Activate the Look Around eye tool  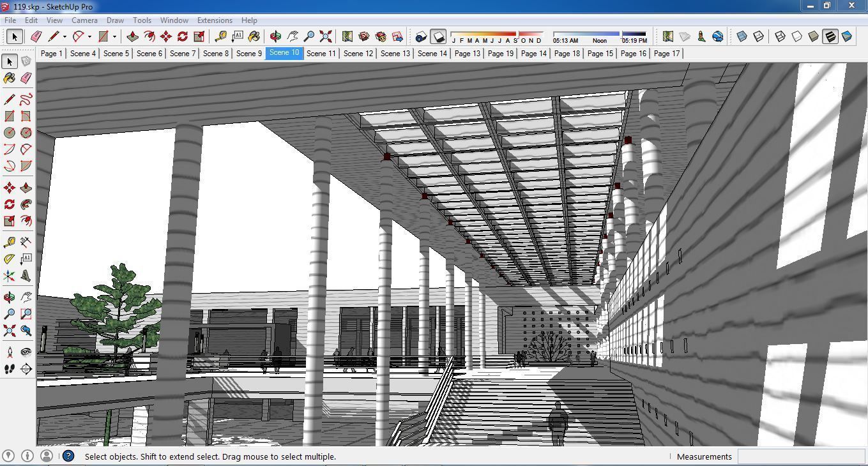click(26, 352)
